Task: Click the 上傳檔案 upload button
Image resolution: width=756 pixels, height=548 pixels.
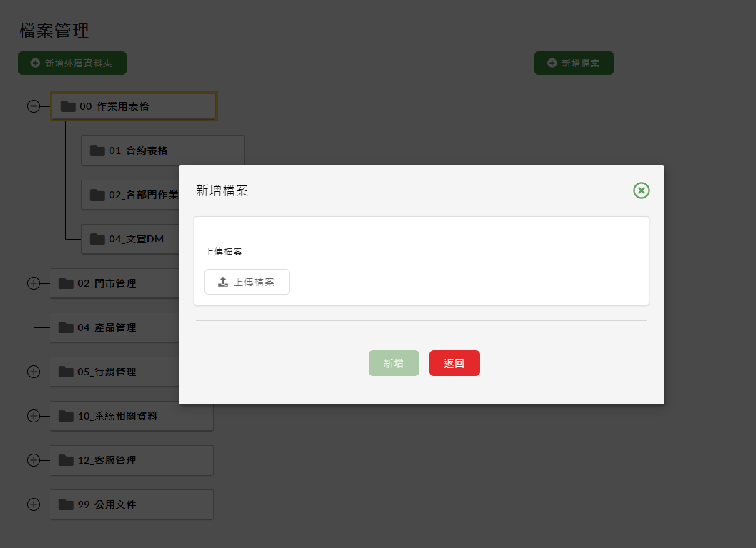Action: [247, 282]
